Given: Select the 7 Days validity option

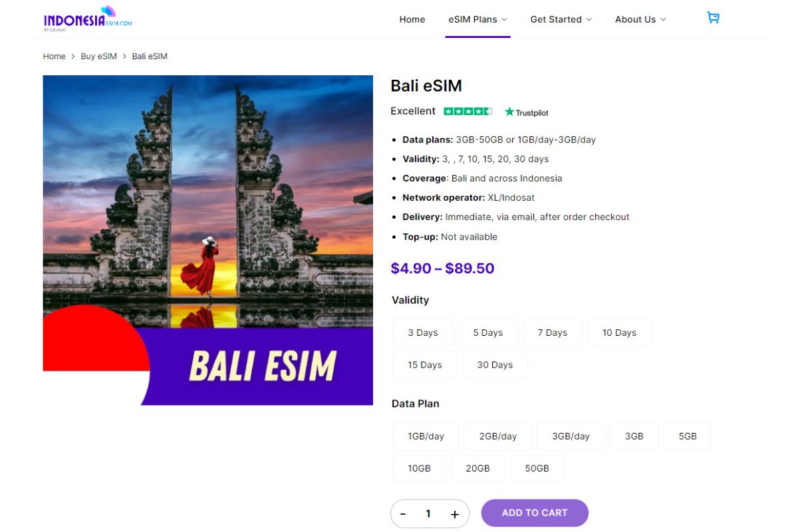Looking at the screenshot, I should (552, 332).
